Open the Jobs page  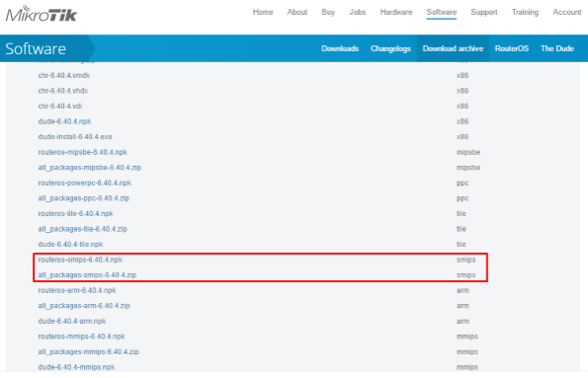(x=358, y=12)
